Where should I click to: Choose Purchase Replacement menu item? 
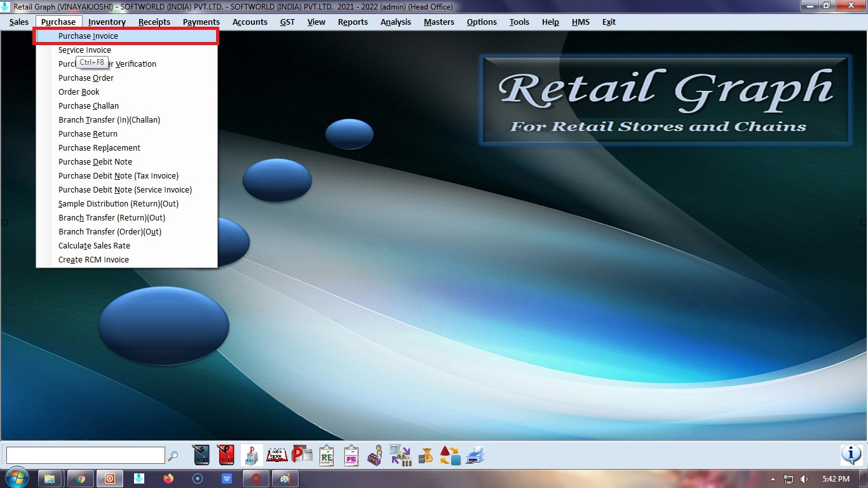pyautogui.click(x=127, y=148)
